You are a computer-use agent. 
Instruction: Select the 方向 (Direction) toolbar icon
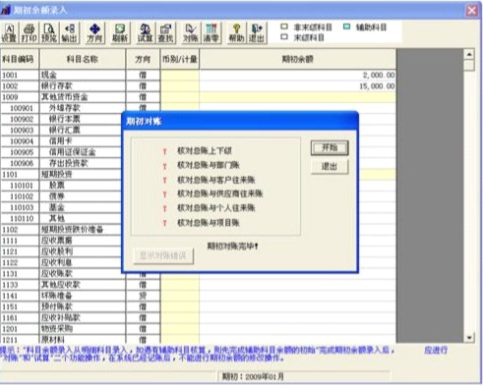[x=95, y=33]
